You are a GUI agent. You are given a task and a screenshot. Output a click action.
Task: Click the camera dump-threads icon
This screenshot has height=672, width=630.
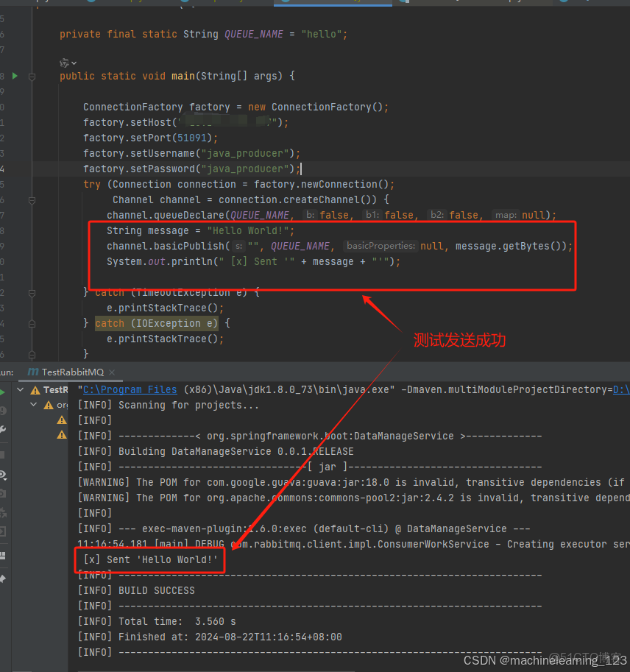(x=2, y=493)
